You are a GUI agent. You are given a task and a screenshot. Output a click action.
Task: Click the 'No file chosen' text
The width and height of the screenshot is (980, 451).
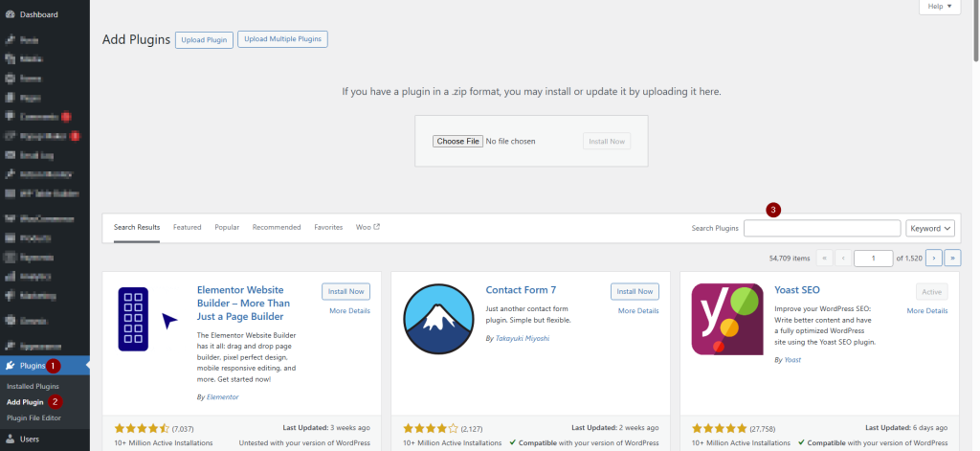coord(510,142)
